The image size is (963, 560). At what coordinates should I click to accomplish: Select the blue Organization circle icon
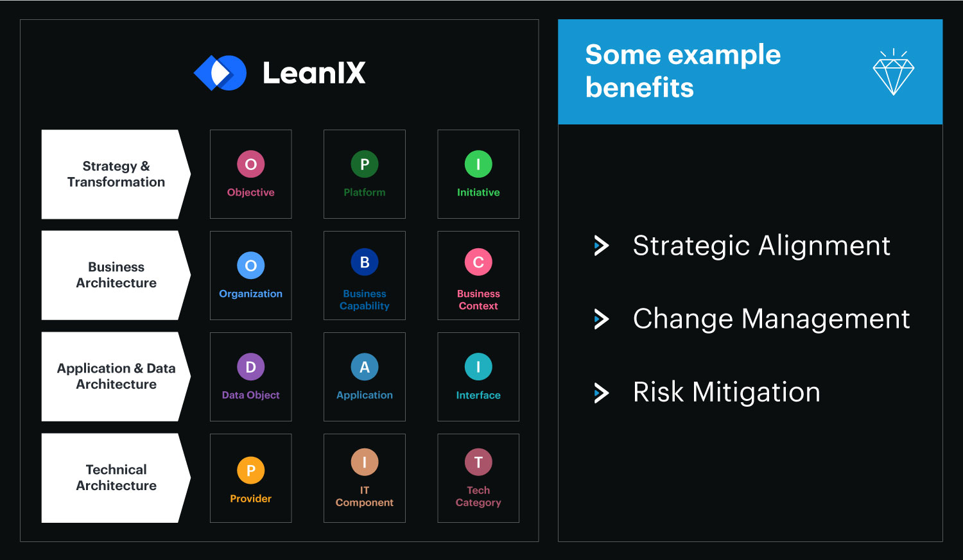pyautogui.click(x=250, y=266)
